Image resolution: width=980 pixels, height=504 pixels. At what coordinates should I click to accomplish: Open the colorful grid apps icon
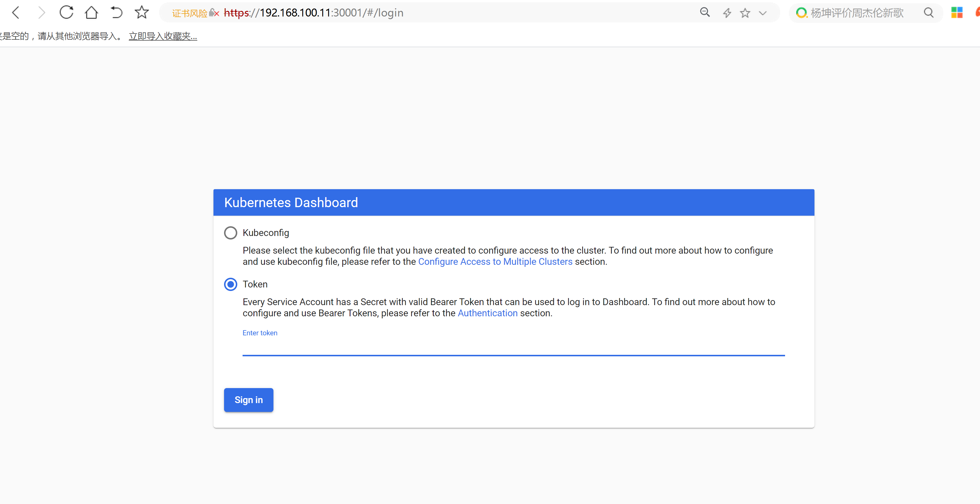[957, 13]
